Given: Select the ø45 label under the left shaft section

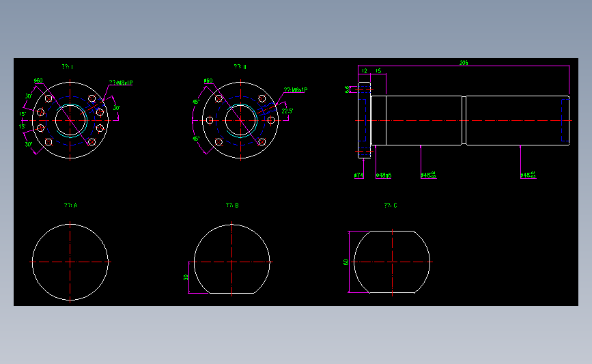Looking at the screenshot, I should (429, 175).
